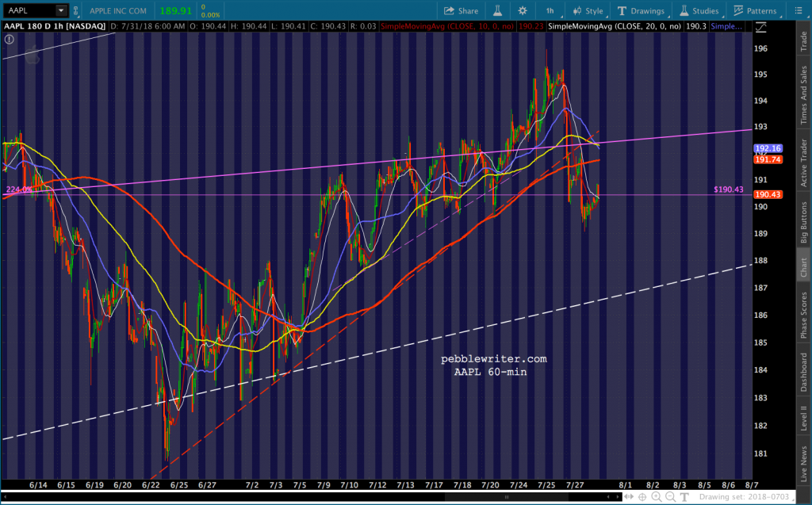The height and width of the screenshot is (505, 812).
Task: Select the Chart sidebar tab
Action: [804, 266]
